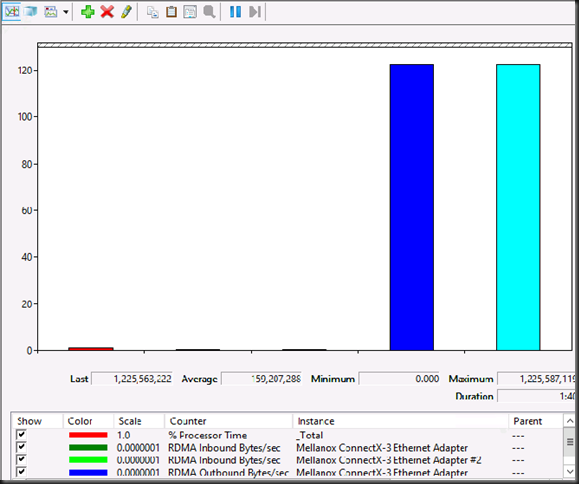Screen dimensions: 579x484
Task: Click View Current Activity toolbar icon
Action: [x=11, y=11]
